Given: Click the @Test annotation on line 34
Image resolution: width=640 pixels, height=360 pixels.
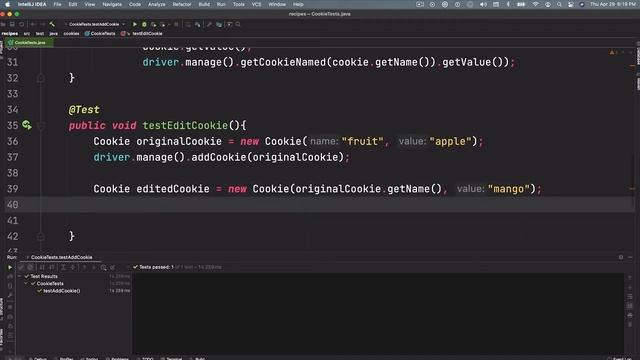Looking at the screenshot, I should click(x=84, y=110).
